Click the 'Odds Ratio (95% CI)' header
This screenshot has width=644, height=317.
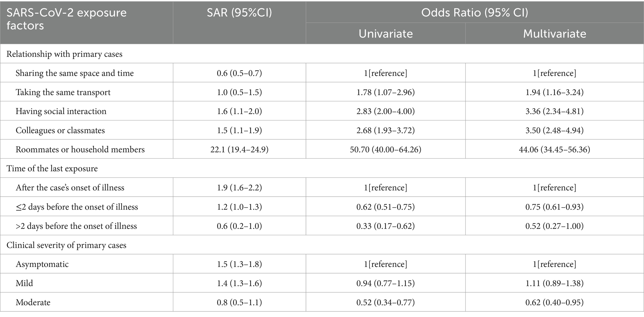[x=475, y=12]
